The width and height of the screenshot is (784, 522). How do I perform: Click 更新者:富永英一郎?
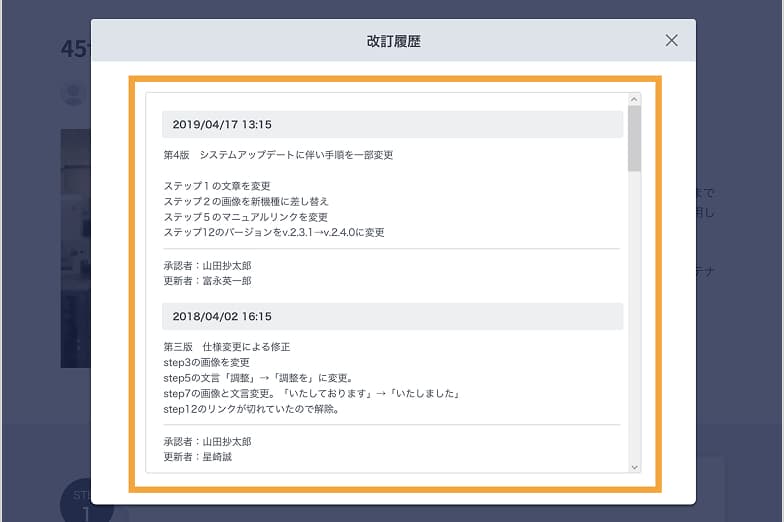(x=208, y=281)
